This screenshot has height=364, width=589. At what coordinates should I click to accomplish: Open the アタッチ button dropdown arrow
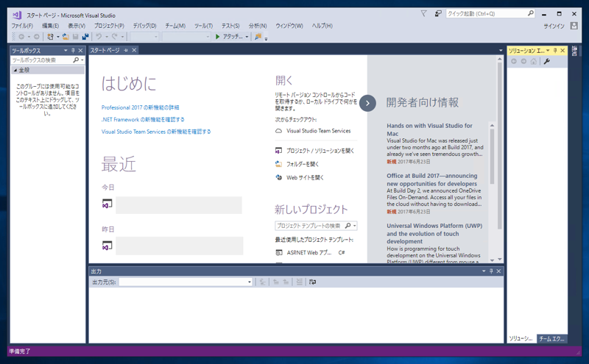[x=247, y=37]
